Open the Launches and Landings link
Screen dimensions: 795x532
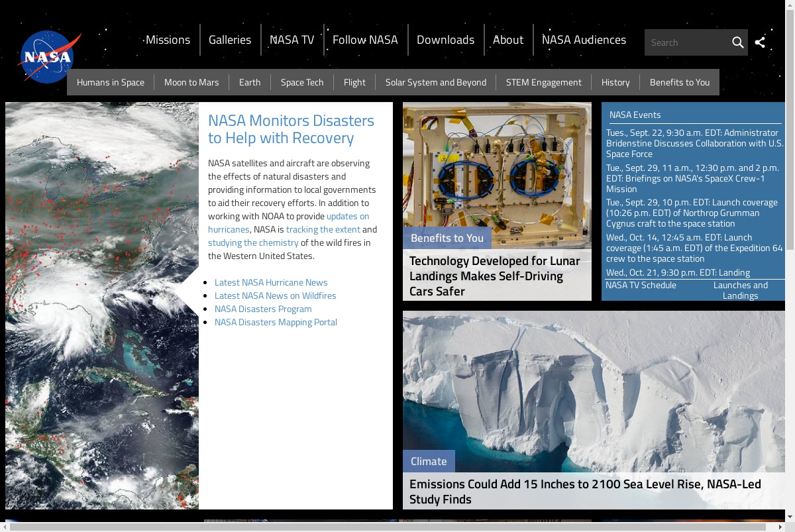coord(741,290)
